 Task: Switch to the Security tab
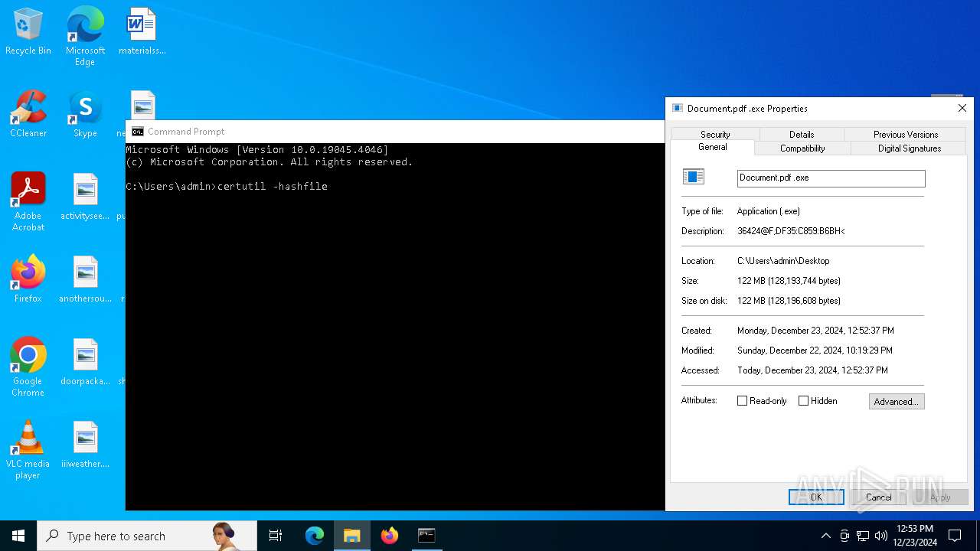coord(715,135)
